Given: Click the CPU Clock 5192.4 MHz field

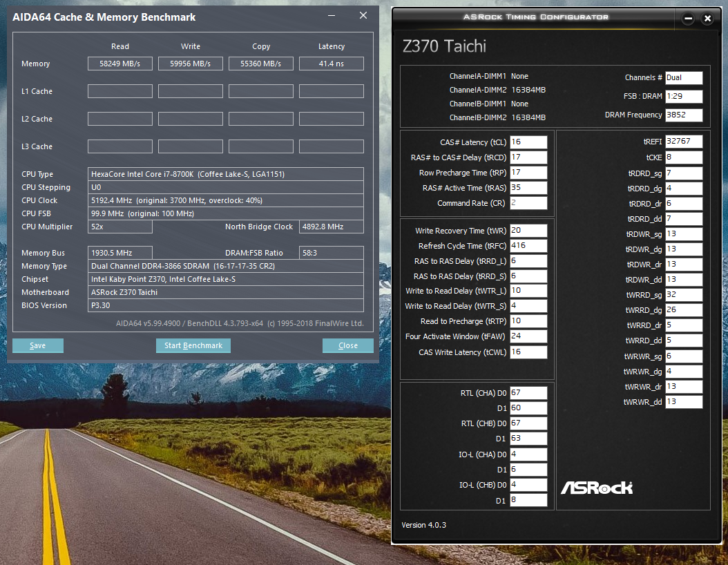Looking at the screenshot, I should point(226,200).
